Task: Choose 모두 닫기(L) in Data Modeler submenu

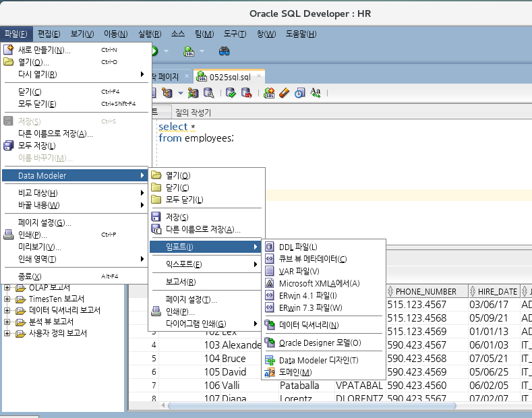Action: click(x=206, y=200)
